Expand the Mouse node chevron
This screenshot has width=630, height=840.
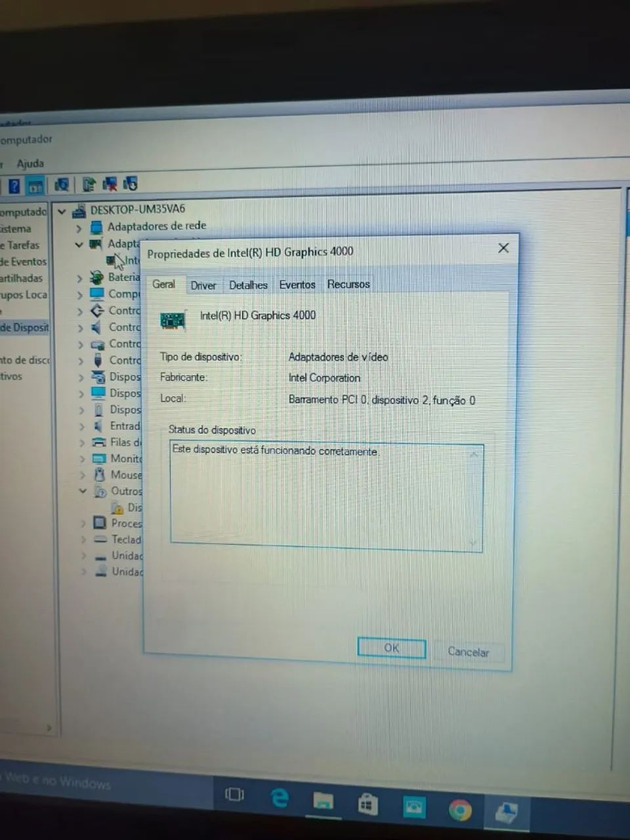[x=83, y=475]
